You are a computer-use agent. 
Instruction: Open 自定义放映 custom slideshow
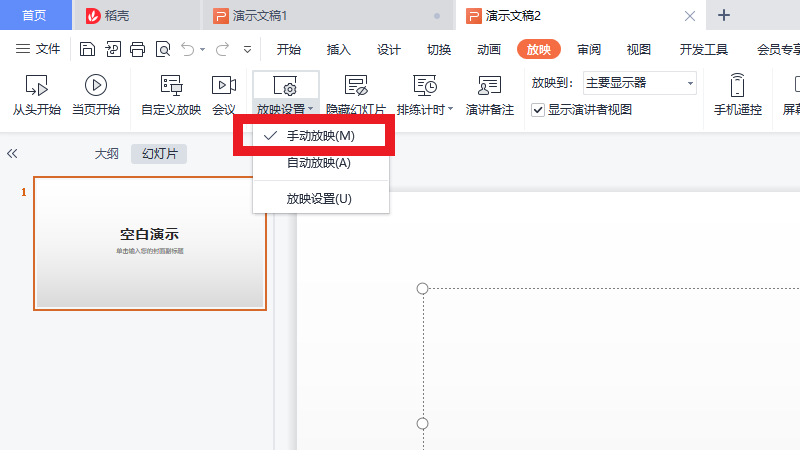171,86
